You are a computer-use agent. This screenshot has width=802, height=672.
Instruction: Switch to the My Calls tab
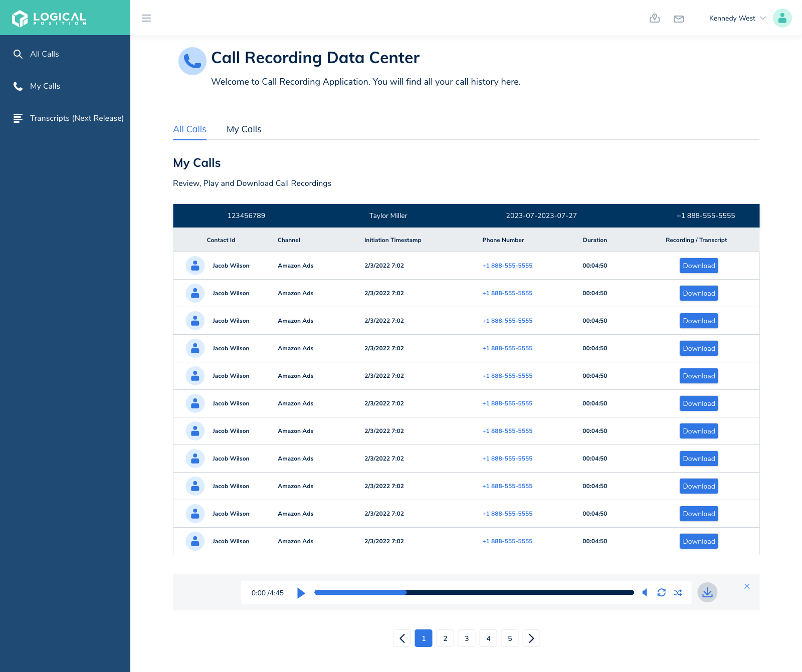coord(244,129)
